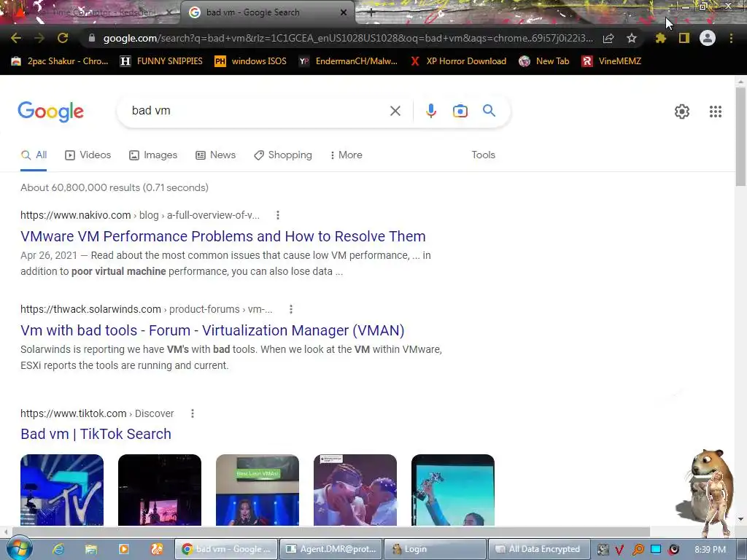Open All Data Encrypted taskbar window
The width and height of the screenshot is (747, 560).
click(x=539, y=549)
